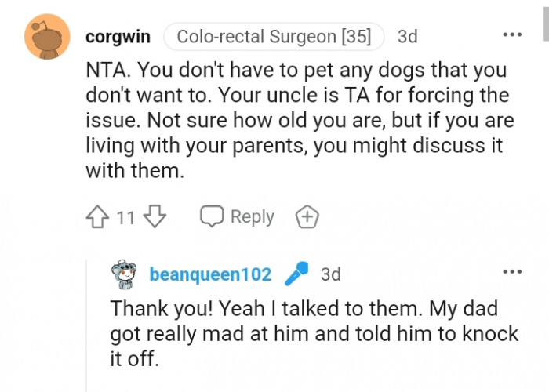Visit corgwin's user profile

(x=117, y=37)
